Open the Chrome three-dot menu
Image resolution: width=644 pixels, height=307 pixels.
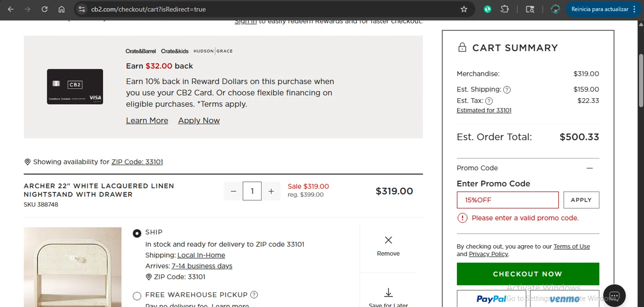[x=635, y=9]
